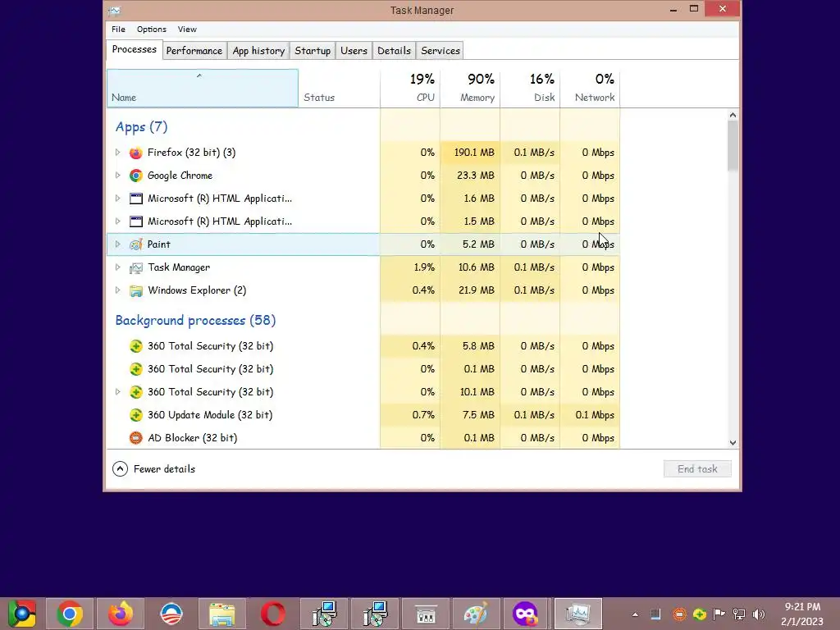Click the scrollbar up arrow
The image size is (840, 630).
click(733, 115)
